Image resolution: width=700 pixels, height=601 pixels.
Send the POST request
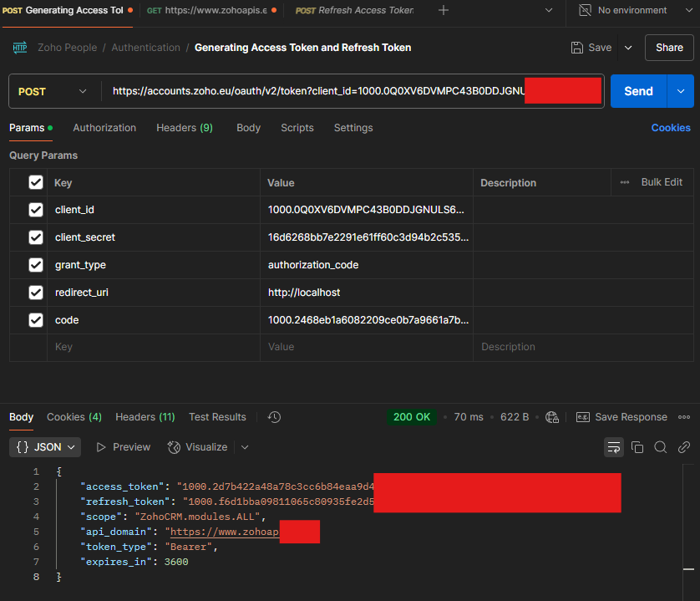(x=638, y=91)
